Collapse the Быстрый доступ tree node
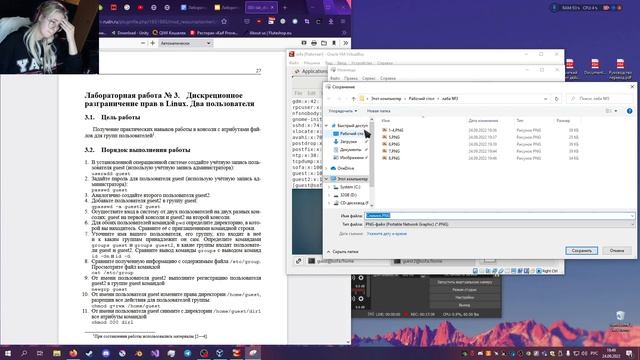640x360 pixels. [327, 126]
